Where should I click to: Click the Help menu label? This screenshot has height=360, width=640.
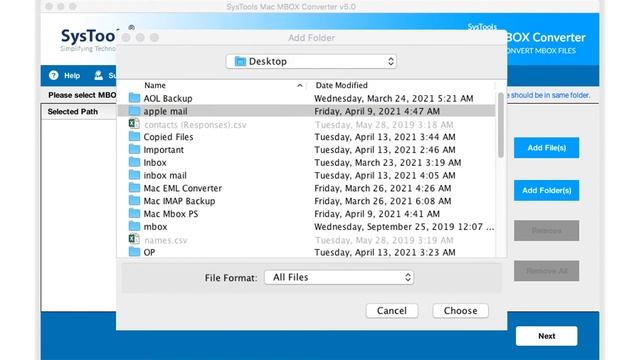tap(72, 76)
